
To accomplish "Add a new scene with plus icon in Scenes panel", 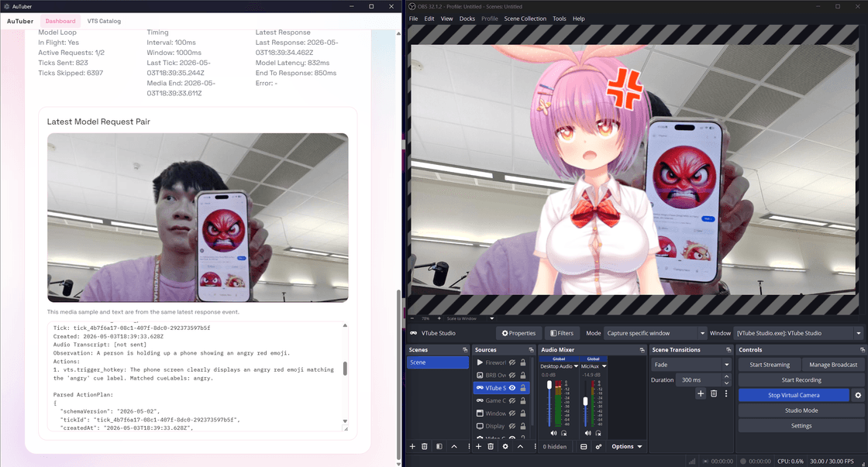I will click(412, 447).
